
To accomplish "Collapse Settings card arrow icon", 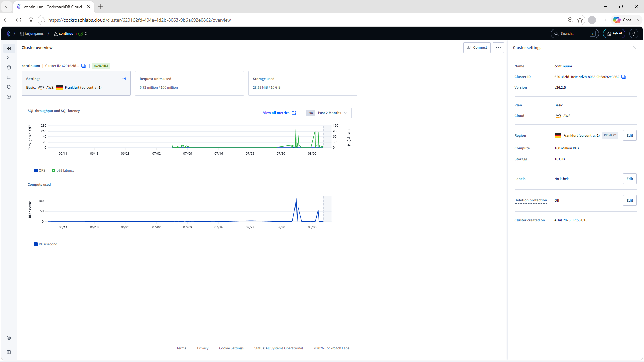I will coord(124,79).
